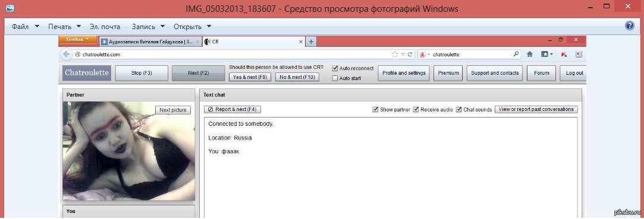Image resolution: width=644 pixels, height=219 pixels.
Task: Show URL history dropdown arrow in address bar
Action: (403, 54)
